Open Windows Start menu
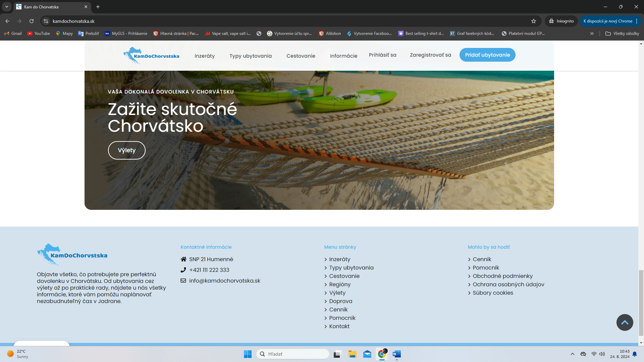The image size is (644, 362). (x=248, y=354)
